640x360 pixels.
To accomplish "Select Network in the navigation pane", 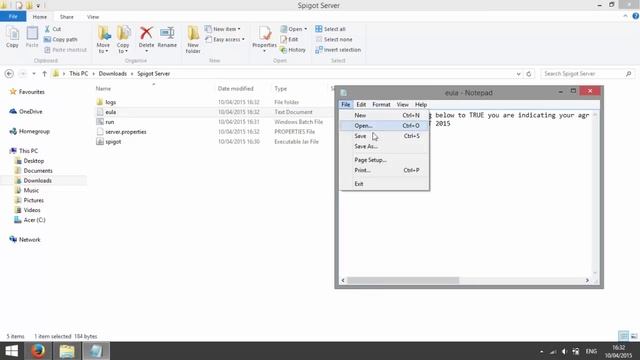I will coord(25,240).
